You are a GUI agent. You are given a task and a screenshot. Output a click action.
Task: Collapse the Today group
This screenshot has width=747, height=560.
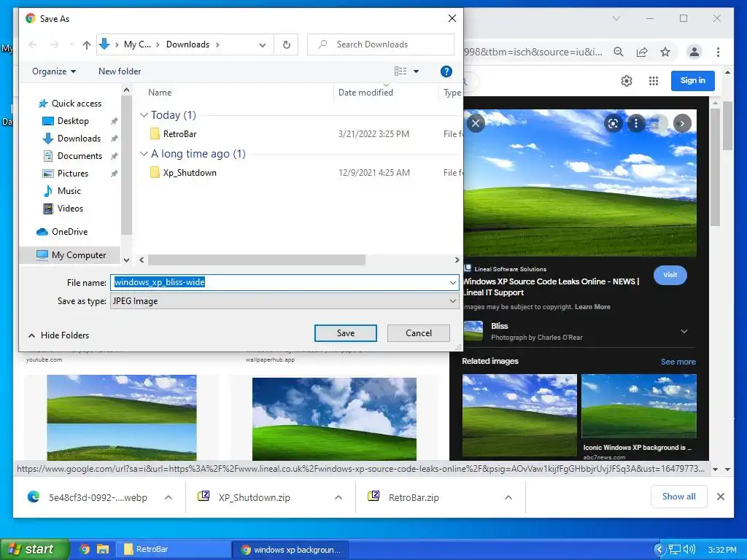click(x=144, y=114)
